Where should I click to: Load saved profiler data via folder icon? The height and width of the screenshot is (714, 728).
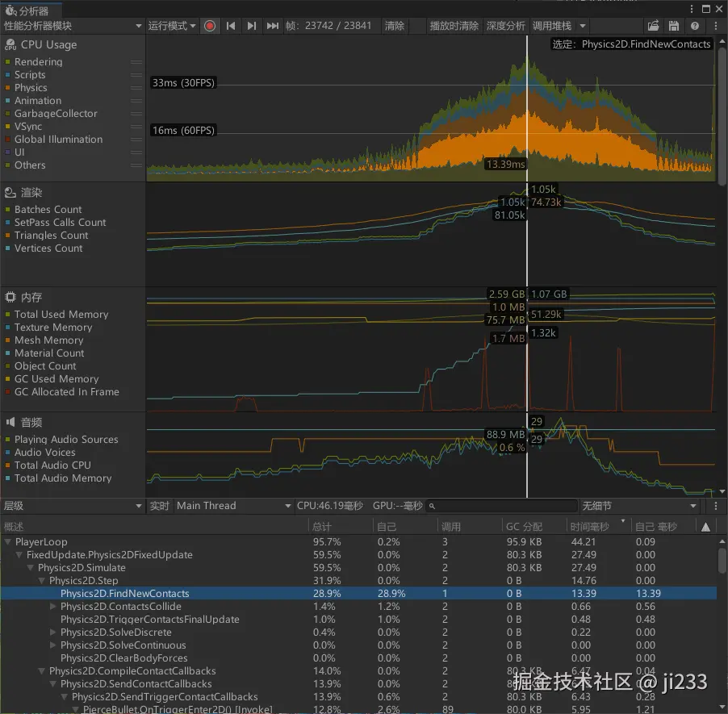coord(654,26)
